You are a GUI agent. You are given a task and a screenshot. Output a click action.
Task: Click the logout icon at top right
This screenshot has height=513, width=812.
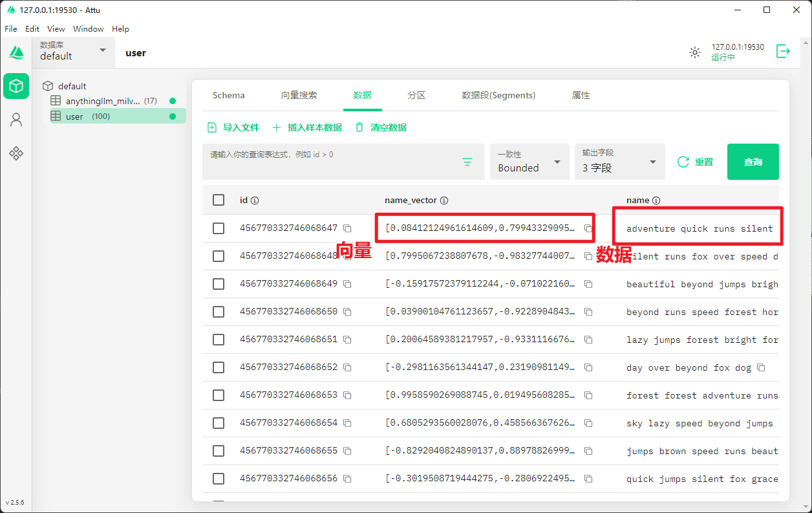783,52
